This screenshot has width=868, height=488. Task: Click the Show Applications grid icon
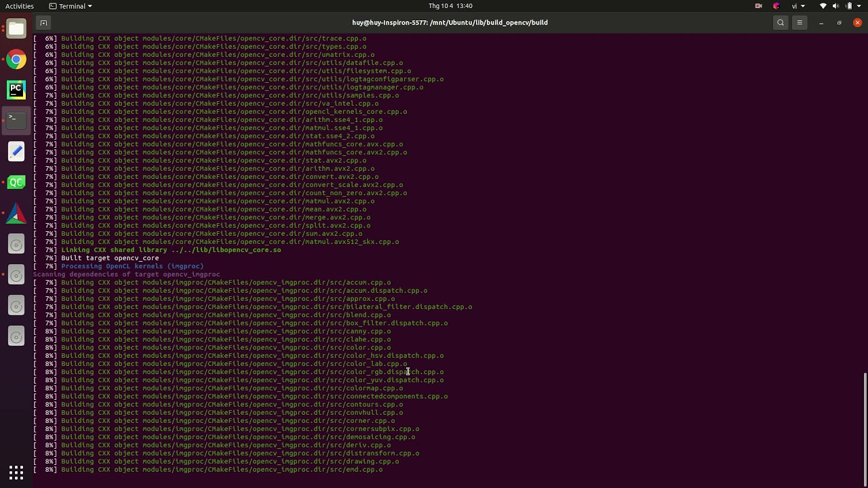(16, 472)
